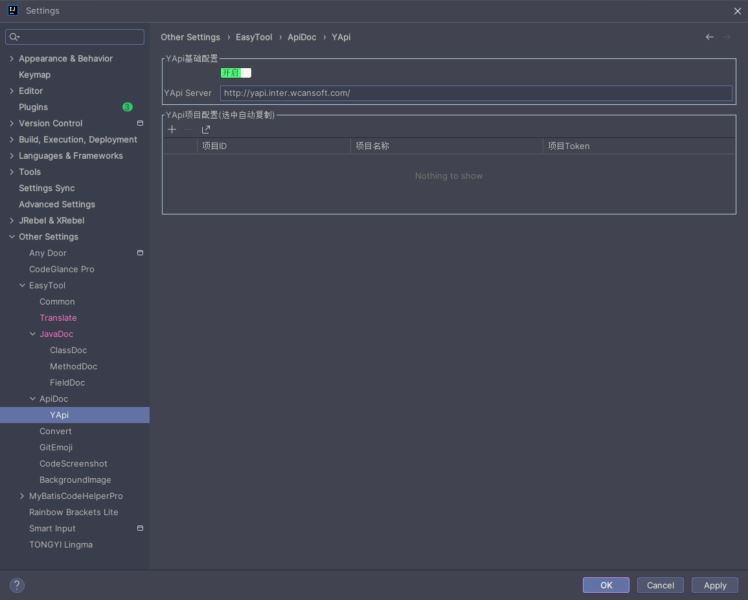
Task: Navigate back with the left arrow
Action: coord(710,37)
